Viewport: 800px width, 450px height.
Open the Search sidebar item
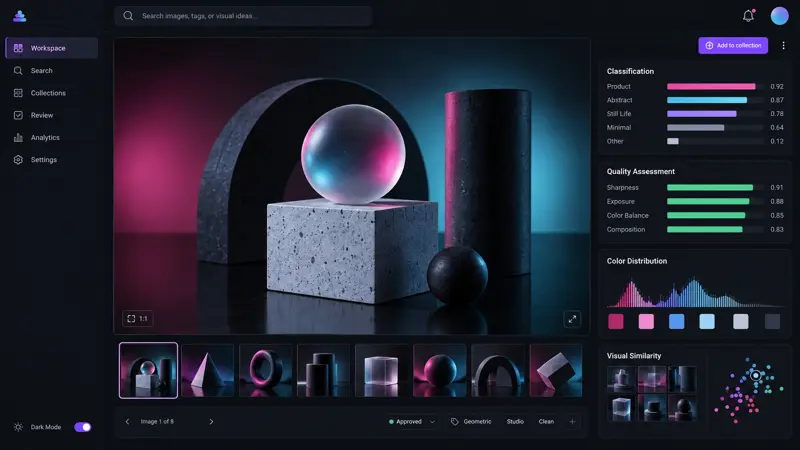[52, 70]
